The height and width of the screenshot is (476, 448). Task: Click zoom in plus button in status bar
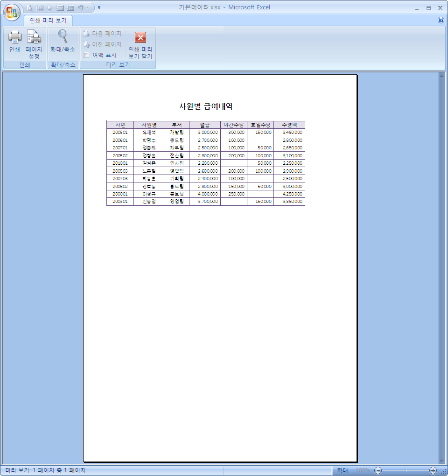pyautogui.click(x=433, y=470)
